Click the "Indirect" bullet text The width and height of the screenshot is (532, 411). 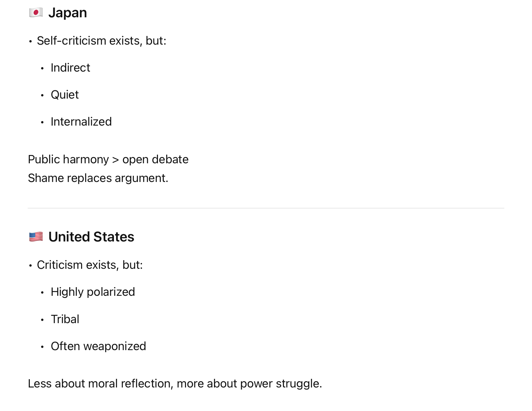click(x=70, y=68)
